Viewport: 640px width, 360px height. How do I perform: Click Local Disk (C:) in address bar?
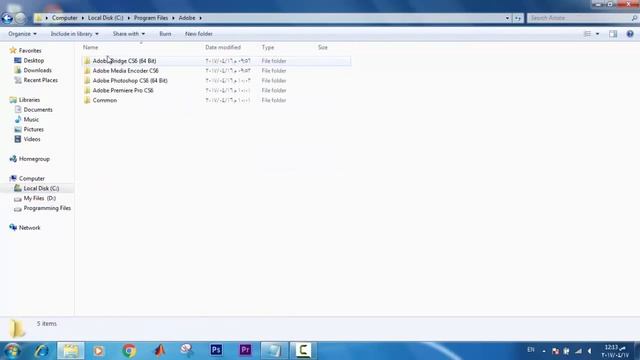[105, 18]
